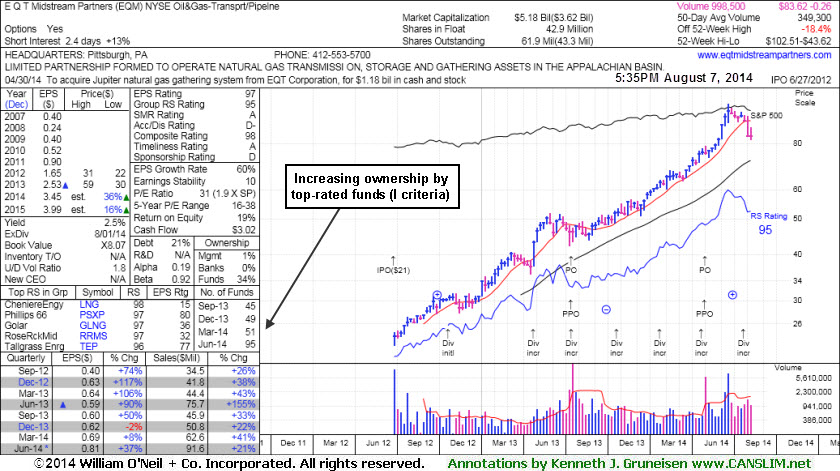Select the Jun-14 funds count 95
The image size is (840, 471).
tap(250, 345)
